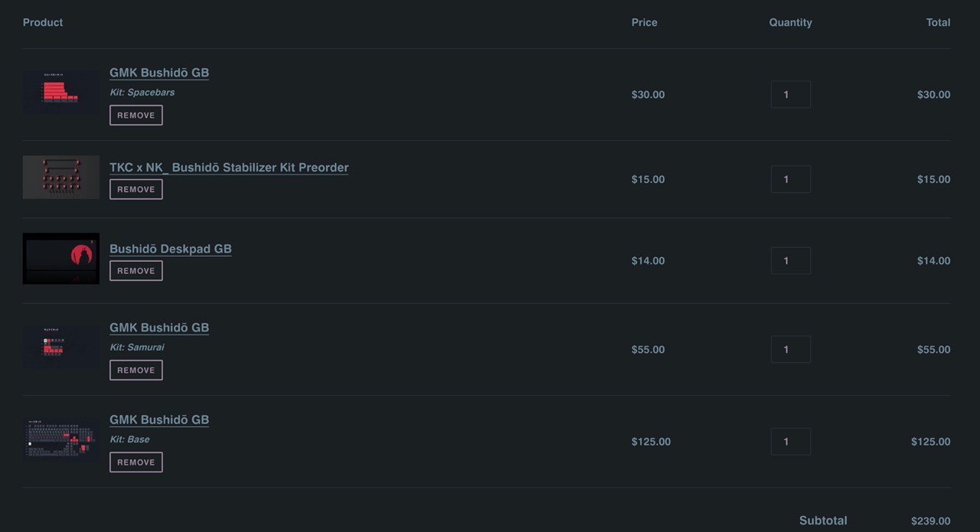Open the Stabilizer Kit product thumbnail image
This screenshot has width=980, height=532.
[61, 178]
